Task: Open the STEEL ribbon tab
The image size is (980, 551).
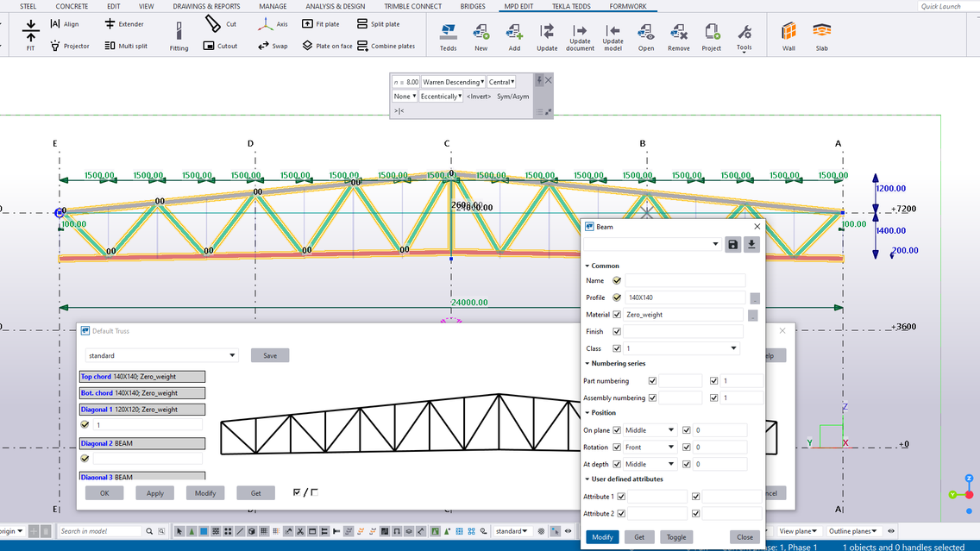Action: pyautogui.click(x=28, y=6)
